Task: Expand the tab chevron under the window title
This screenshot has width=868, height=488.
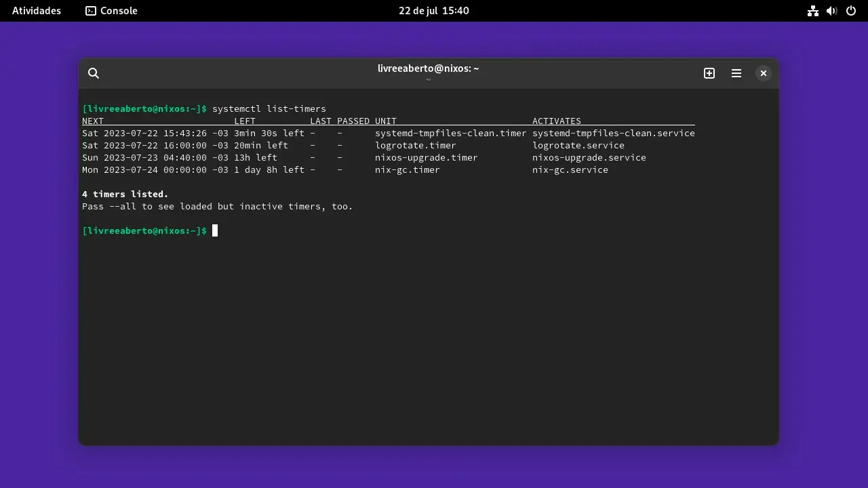Action: click(429, 80)
